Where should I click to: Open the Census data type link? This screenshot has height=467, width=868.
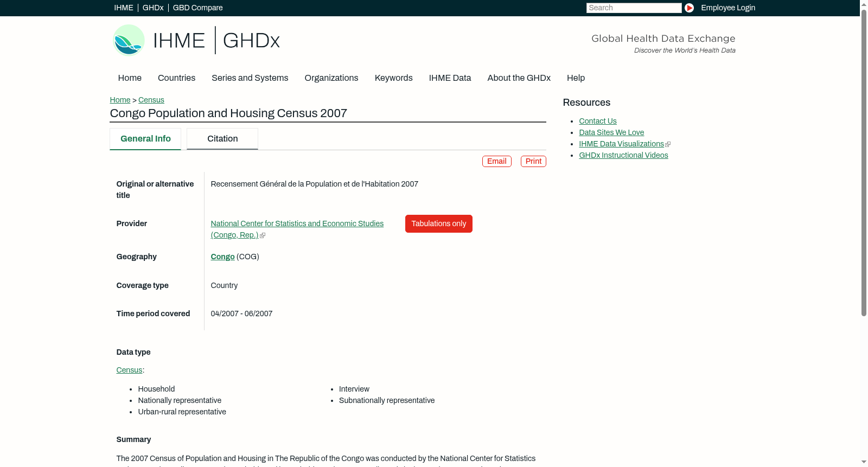pyautogui.click(x=129, y=370)
